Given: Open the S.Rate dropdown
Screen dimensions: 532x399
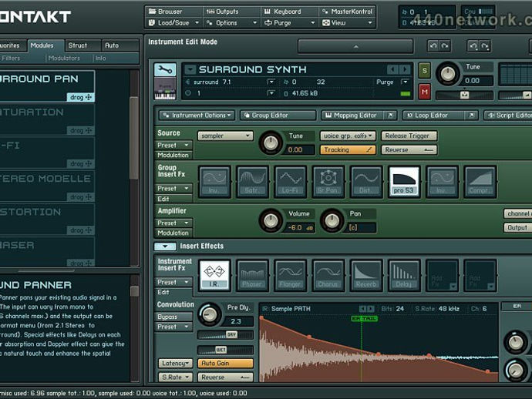Looking at the screenshot, I should tap(176, 377).
